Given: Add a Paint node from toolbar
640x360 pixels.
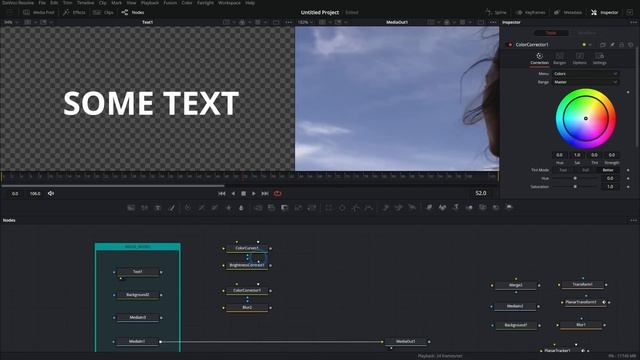Looking at the screenshot, I should [172, 208].
